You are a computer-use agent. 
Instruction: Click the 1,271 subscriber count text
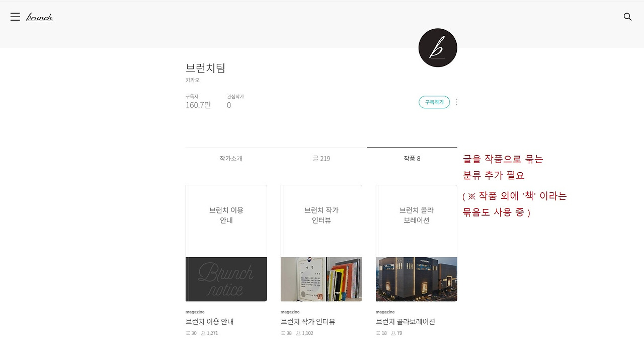tap(209, 333)
